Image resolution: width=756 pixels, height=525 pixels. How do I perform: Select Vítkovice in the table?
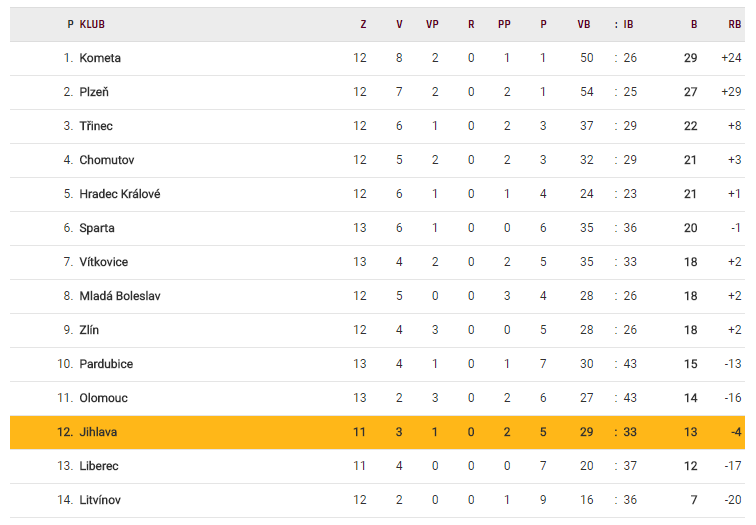pos(104,262)
